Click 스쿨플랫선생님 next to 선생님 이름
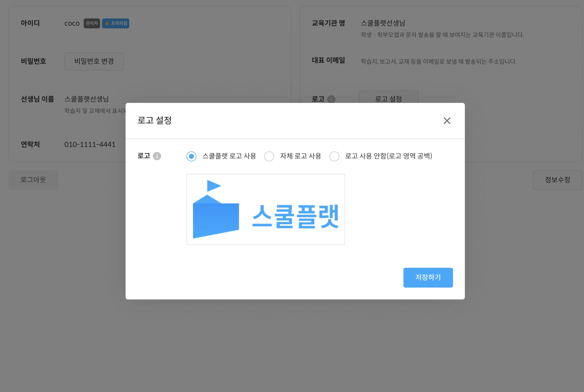This screenshot has height=392, width=584. tap(86, 99)
